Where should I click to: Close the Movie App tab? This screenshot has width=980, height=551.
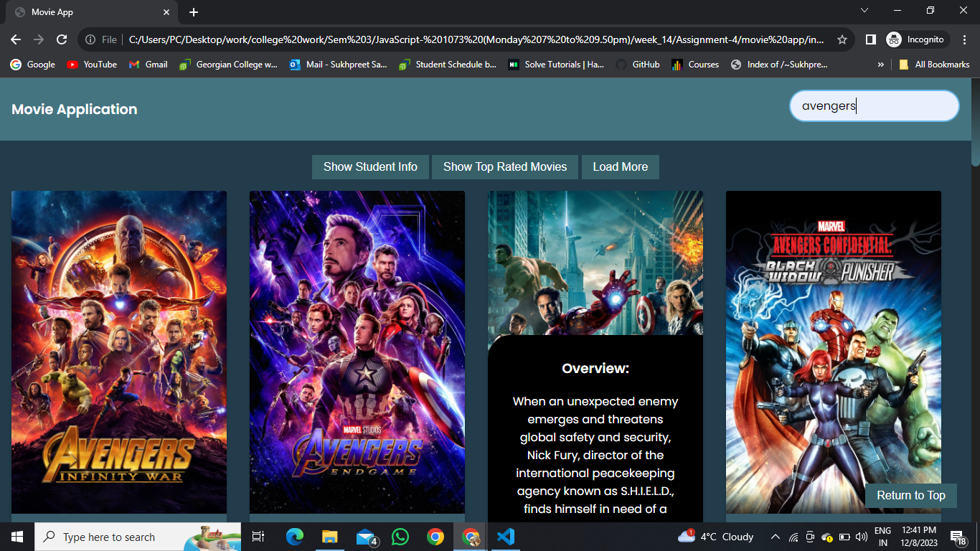click(x=166, y=12)
